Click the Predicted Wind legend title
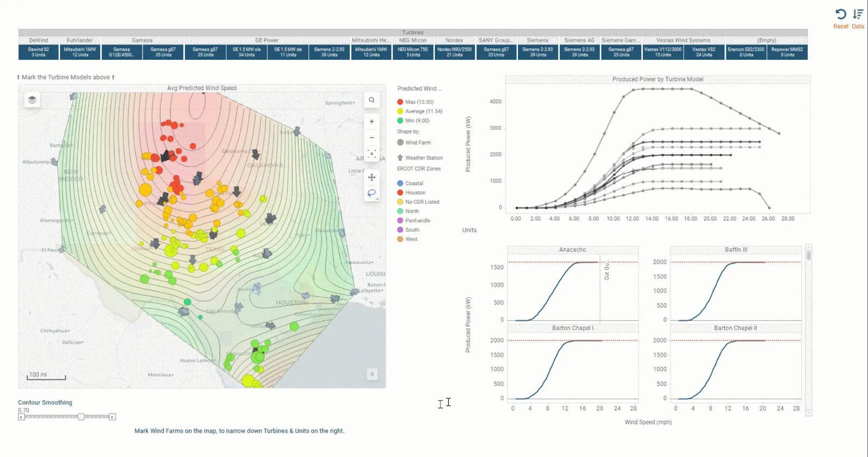 [x=419, y=88]
